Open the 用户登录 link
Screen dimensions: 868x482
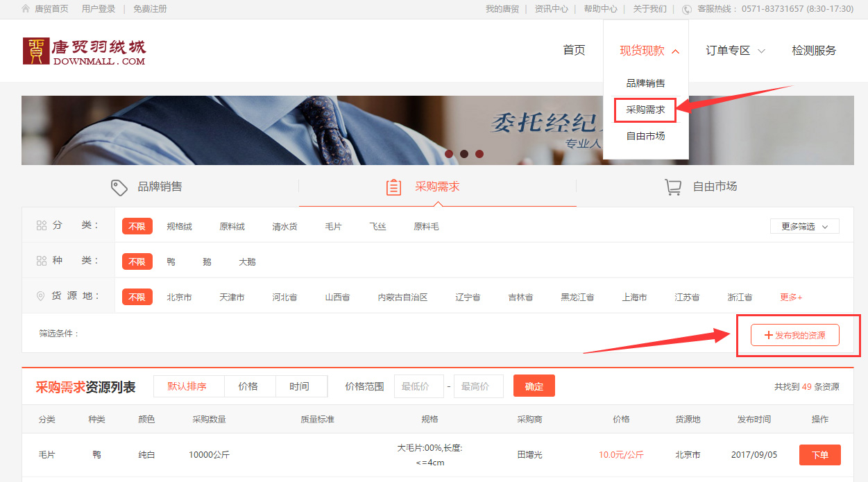[99, 9]
